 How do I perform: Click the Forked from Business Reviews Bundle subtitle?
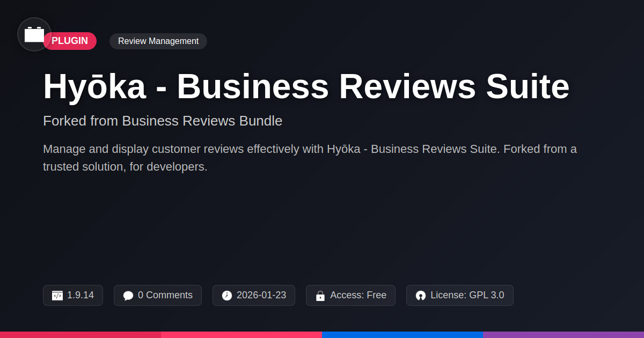(163, 121)
